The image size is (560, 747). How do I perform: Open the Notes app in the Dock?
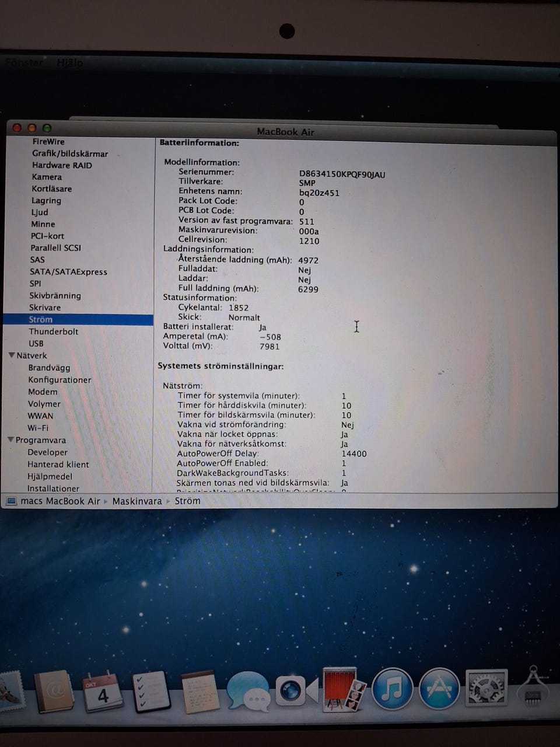pyautogui.click(x=200, y=693)
